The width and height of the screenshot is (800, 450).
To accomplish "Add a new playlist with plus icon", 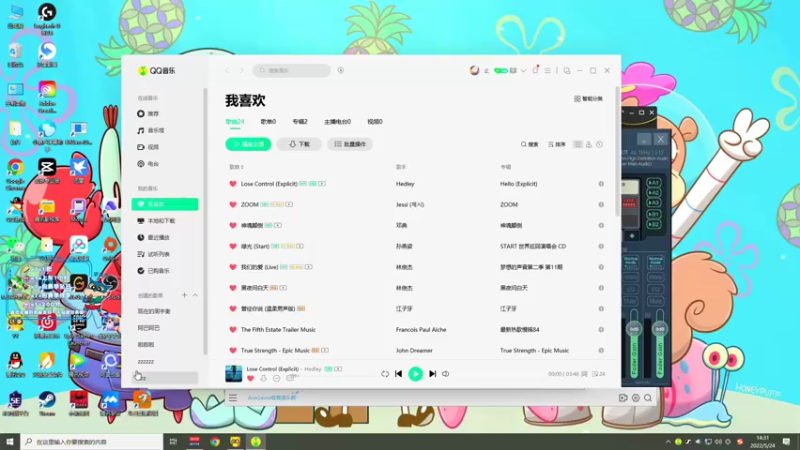I will (184, 295).
